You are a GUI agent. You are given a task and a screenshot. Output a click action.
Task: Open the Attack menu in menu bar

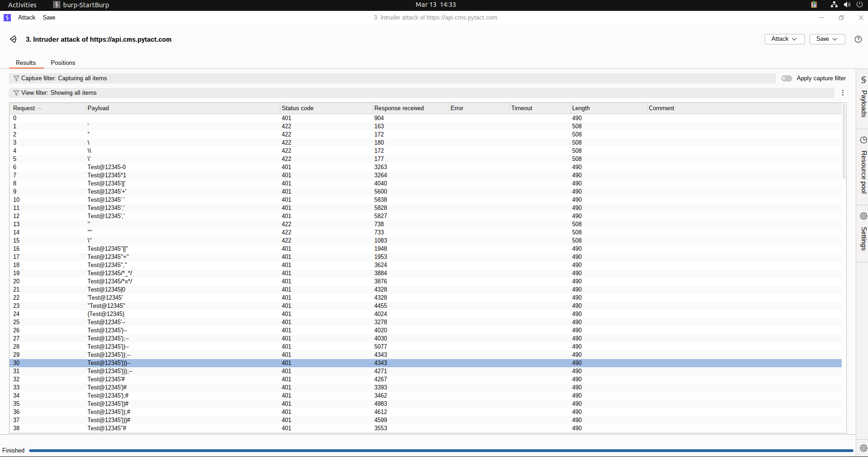26,18
